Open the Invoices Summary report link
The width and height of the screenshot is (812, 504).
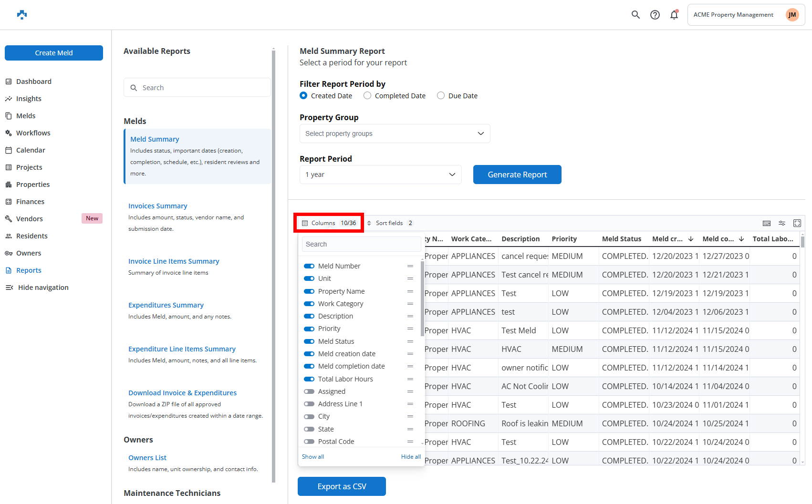(x=157, y=206)
